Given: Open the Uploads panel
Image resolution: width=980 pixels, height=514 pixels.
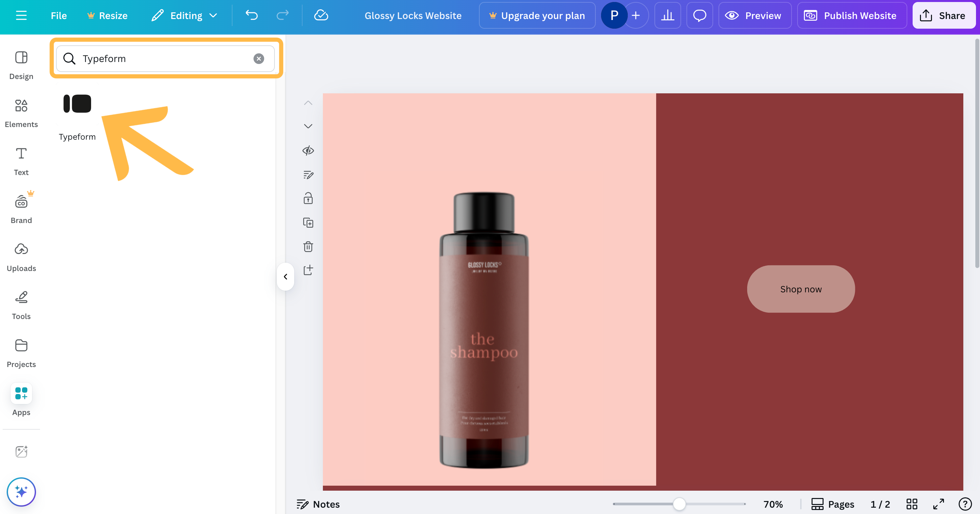Looking at the screenshot, I should click(x=21, y=257).
